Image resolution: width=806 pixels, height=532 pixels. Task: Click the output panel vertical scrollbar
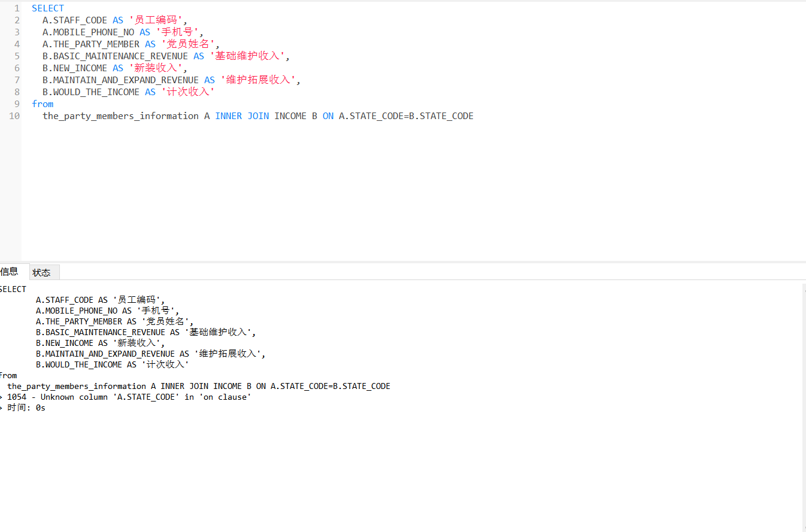coord(803,407)
